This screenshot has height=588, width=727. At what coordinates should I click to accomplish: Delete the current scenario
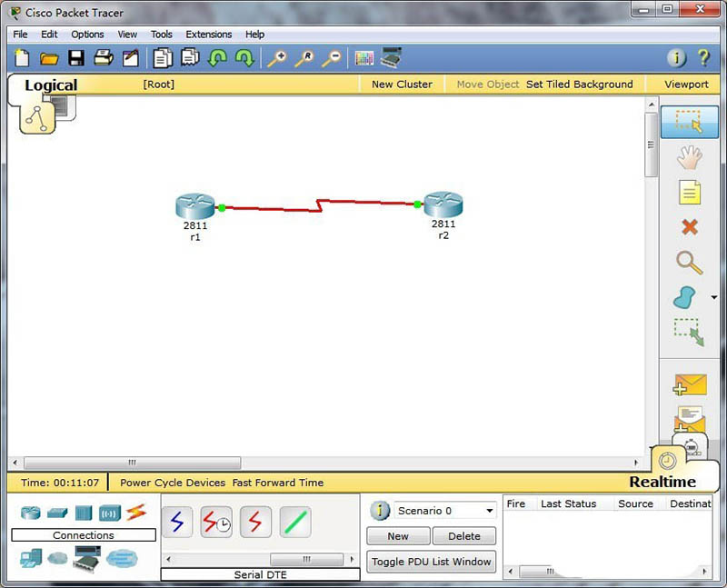pyautogui.click(x=464, y=536)
